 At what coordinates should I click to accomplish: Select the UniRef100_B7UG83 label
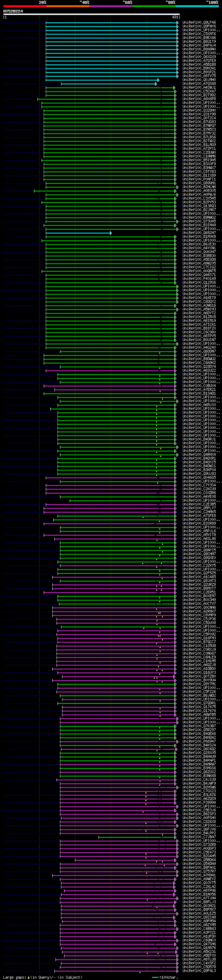[199, 122]
